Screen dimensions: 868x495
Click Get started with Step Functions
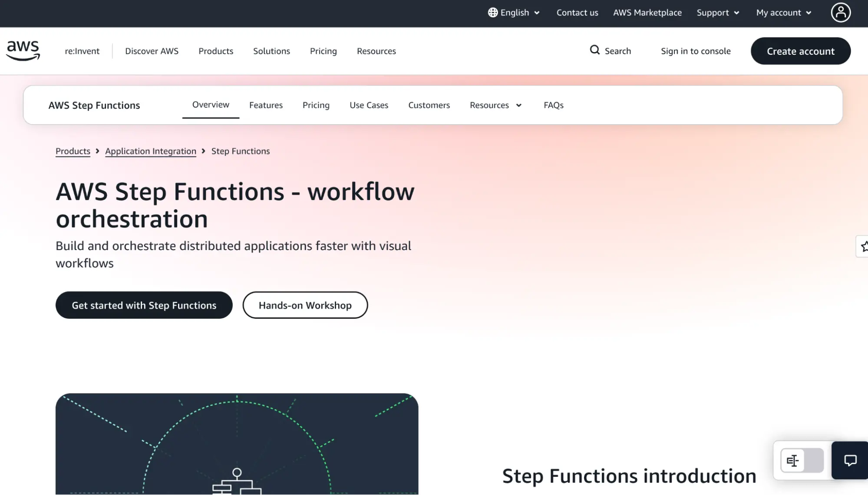coord(144,305)
